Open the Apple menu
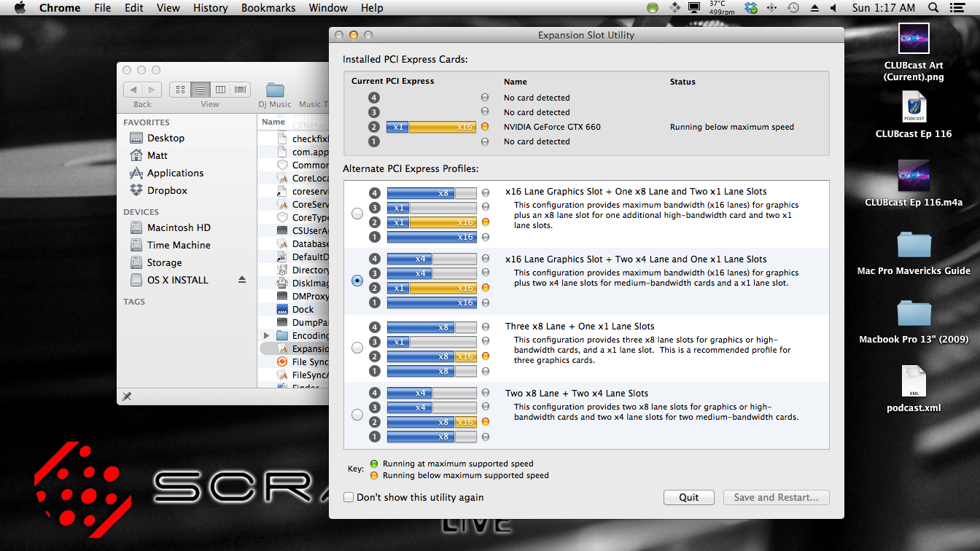Image resolution: width=980 pixels, height=551 pixels. [20, 8]
